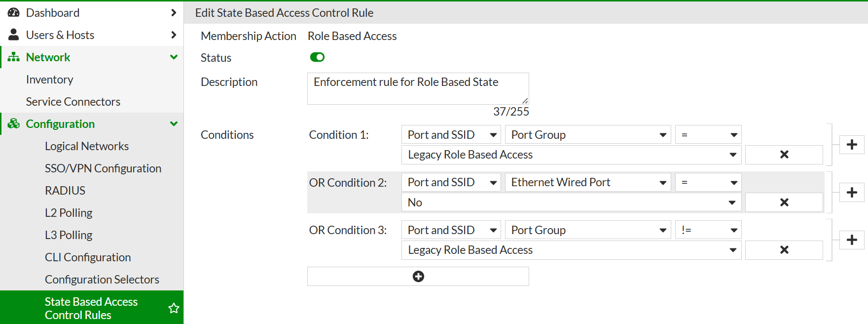This screenshot has width=868, height=324.
Task: Favorite State Based Access Control Rules star
Action: [x=174, y=308]
